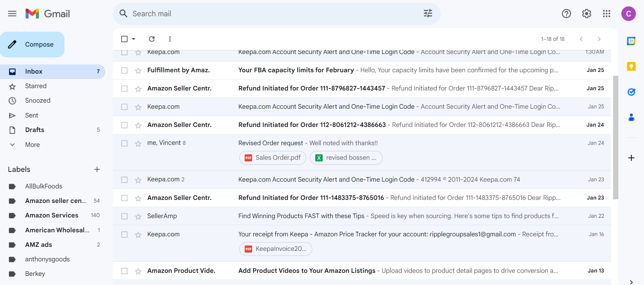Star the Amazon Product Video email

click(x=138, y=271)
